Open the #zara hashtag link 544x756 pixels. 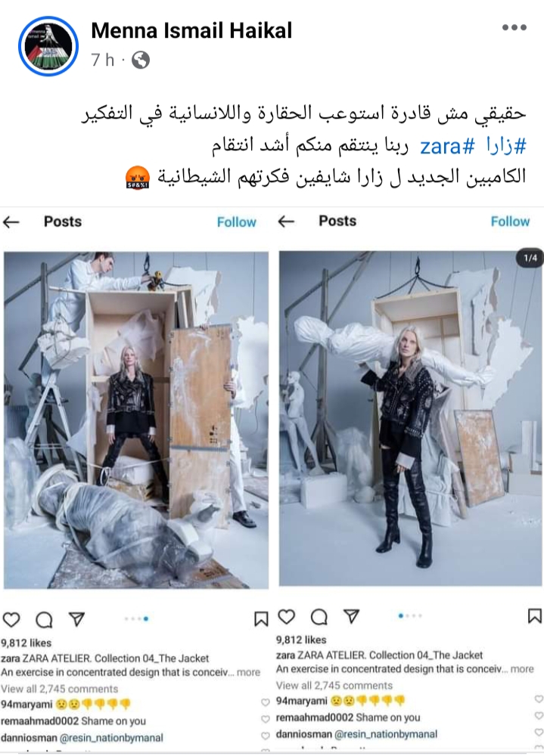pyautogui.click(x=447, y=146)
